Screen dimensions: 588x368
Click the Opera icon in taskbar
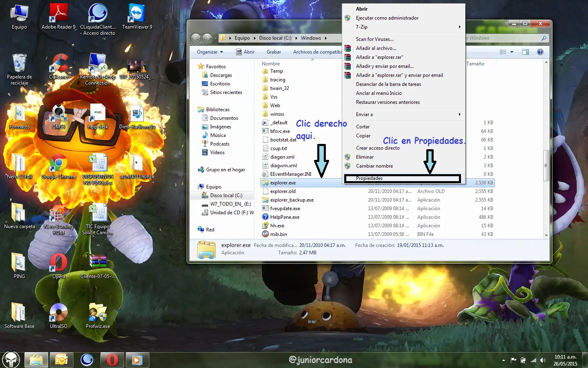(112, 360)
